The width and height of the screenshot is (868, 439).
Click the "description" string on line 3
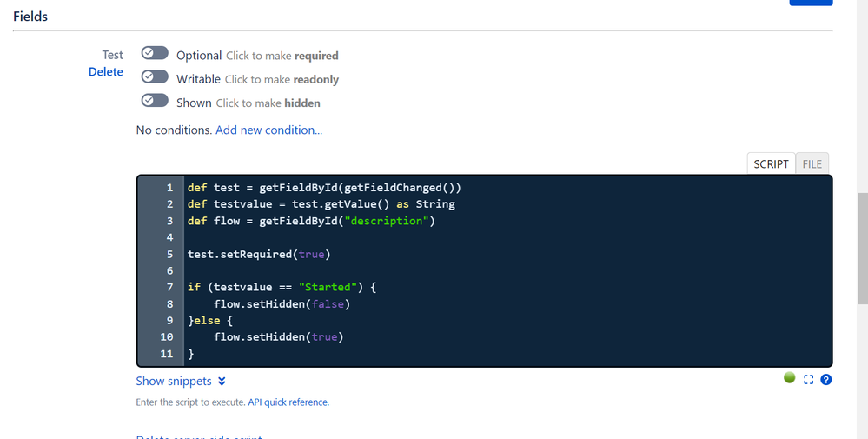(387, 221)
